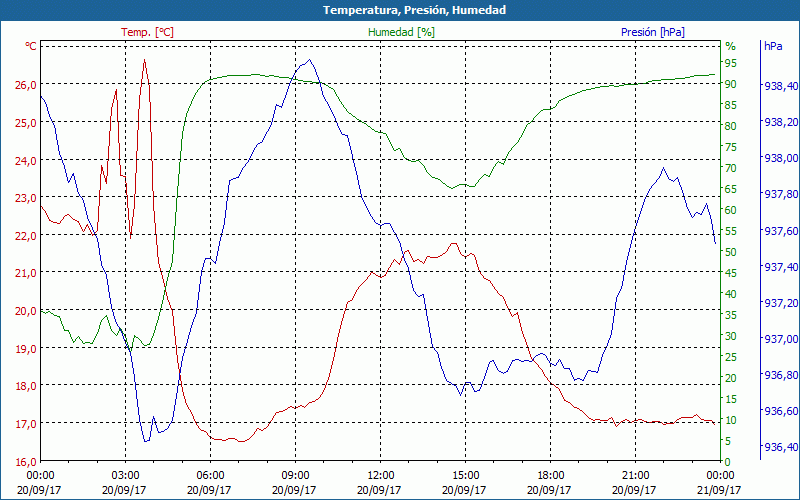Select the 21:00 time axis label
The image size is (800, 500).
tap(635, 476)
